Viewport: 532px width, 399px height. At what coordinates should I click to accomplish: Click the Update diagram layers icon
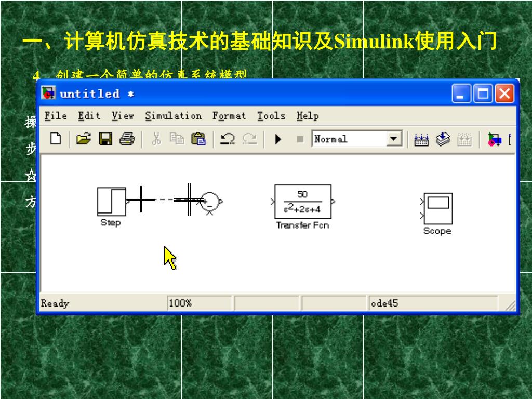click(x=443, y=139)
